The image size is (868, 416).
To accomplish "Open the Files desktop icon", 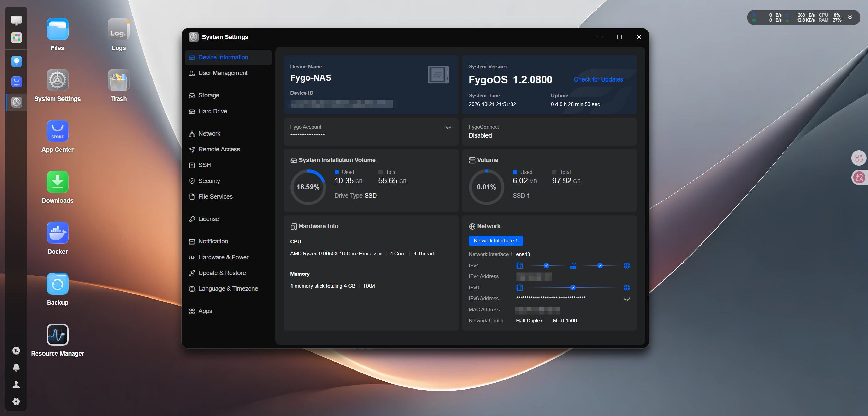I will coord(57,29).
